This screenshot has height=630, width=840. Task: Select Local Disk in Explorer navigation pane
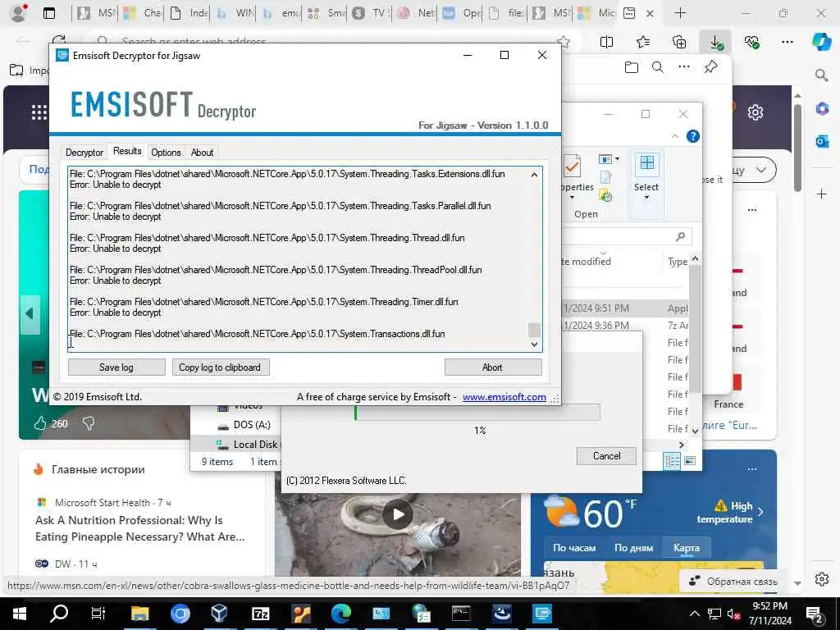click(248, 444)
